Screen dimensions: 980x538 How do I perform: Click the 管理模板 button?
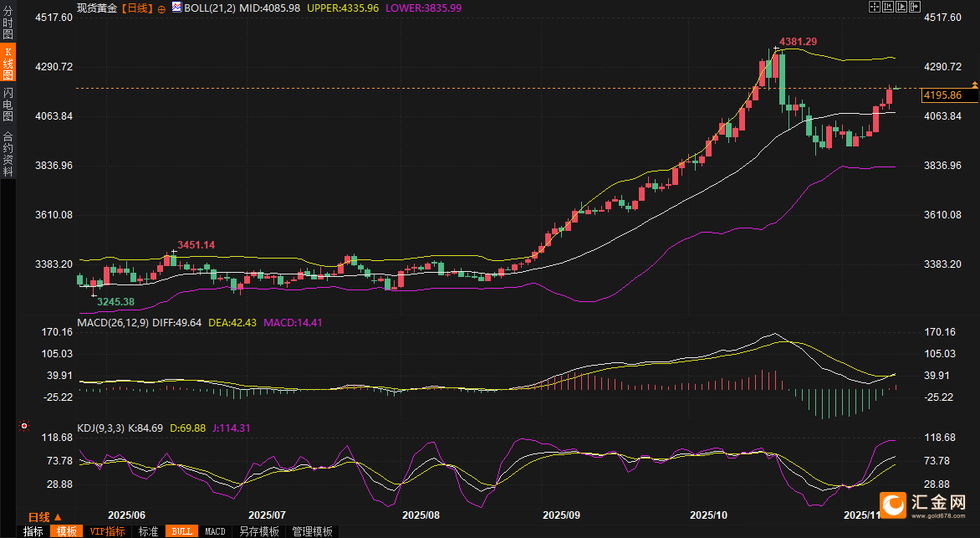click(x=312, y=531)
